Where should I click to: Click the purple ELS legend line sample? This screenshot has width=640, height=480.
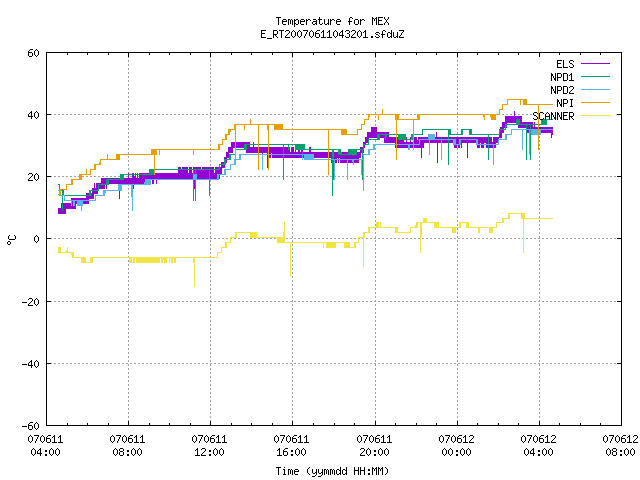(x=596, y=64)
